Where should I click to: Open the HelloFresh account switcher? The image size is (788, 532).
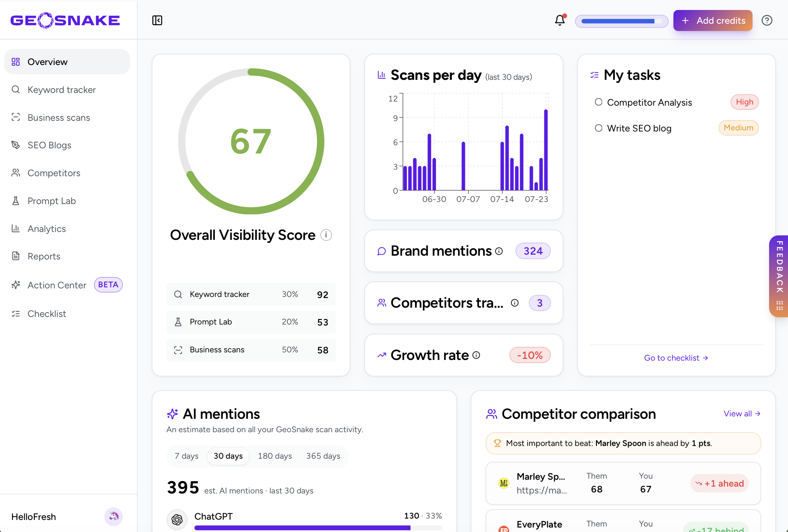point(67,517)
